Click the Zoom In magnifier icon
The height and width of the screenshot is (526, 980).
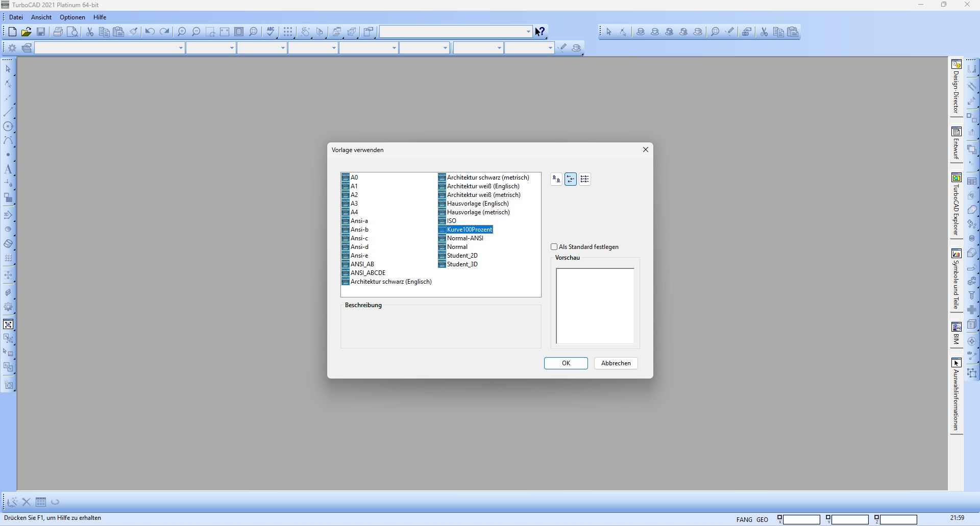pyautogui.click(x=182, y=32)
